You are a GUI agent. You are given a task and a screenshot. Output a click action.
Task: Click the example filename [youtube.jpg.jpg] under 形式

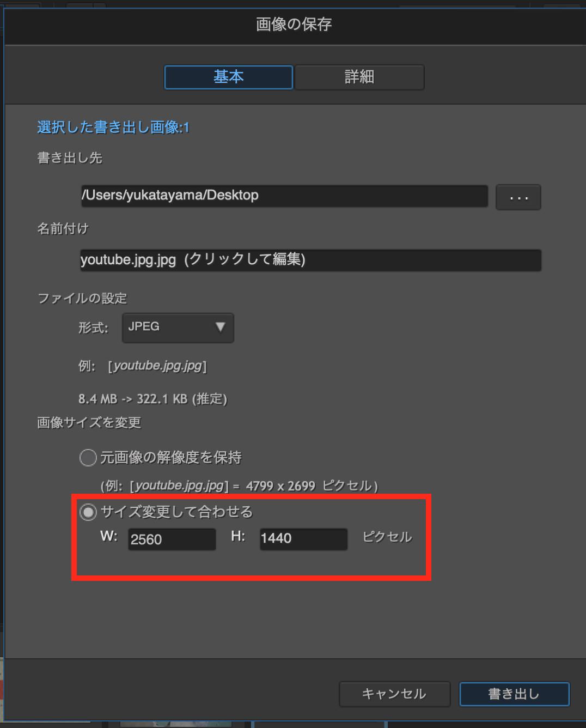[x=157, y=366]
